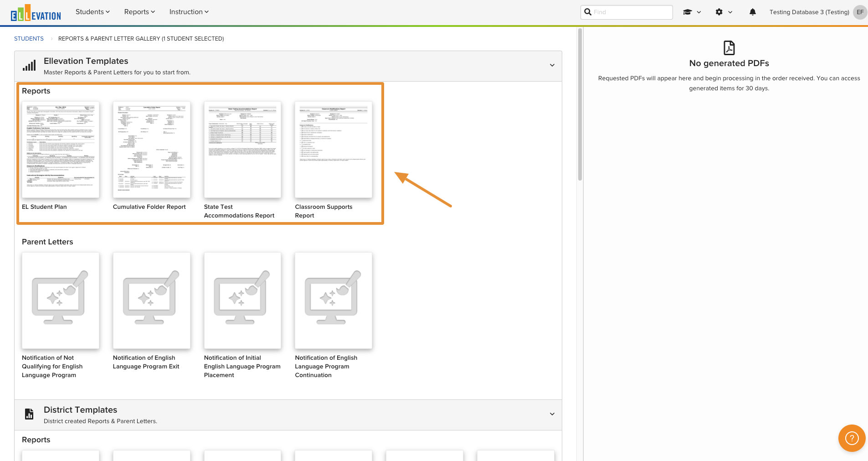Open the Students menu

tap(92, 12)
